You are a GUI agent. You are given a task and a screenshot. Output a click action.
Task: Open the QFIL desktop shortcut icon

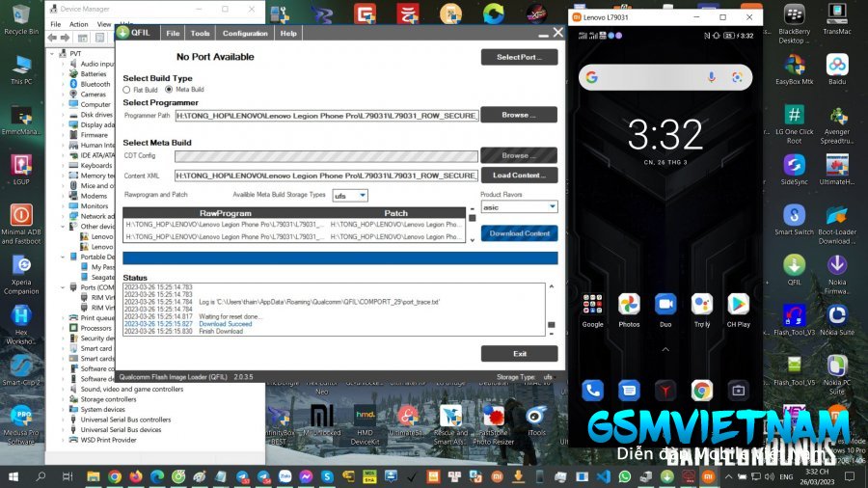click(x=794, y=269)
